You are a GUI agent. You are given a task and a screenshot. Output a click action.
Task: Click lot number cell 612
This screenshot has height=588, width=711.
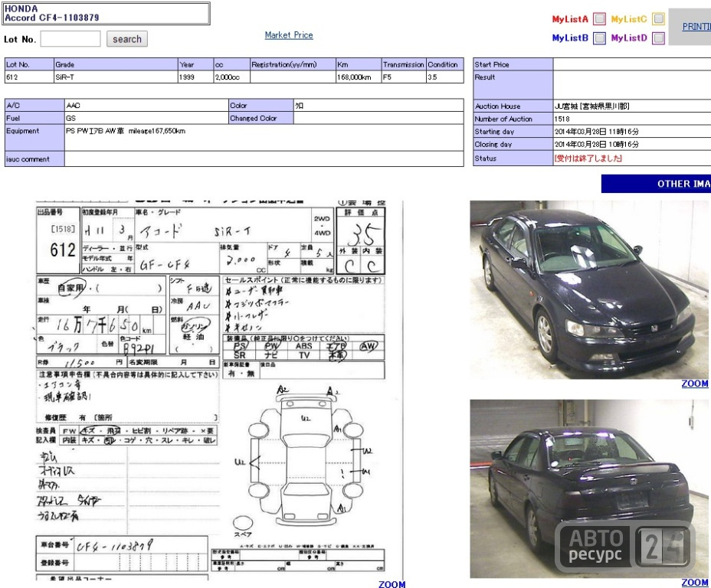click(x=29, y=77)
